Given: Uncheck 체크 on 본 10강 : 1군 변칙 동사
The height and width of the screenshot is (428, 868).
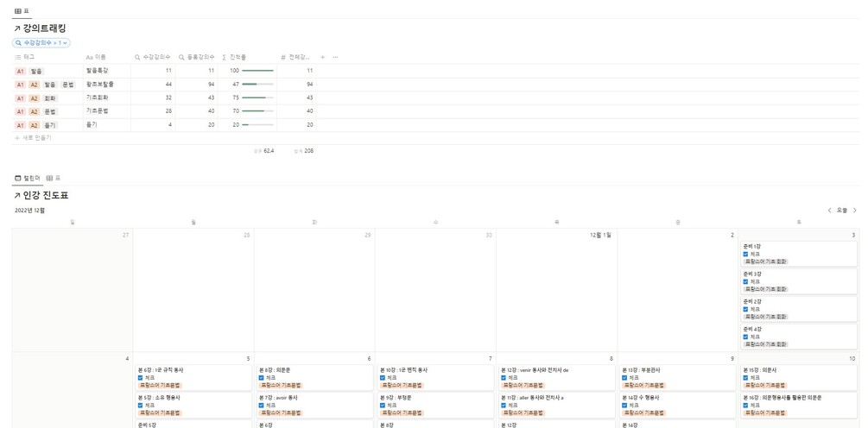Looking at the screenshot, I should point(383,378).
